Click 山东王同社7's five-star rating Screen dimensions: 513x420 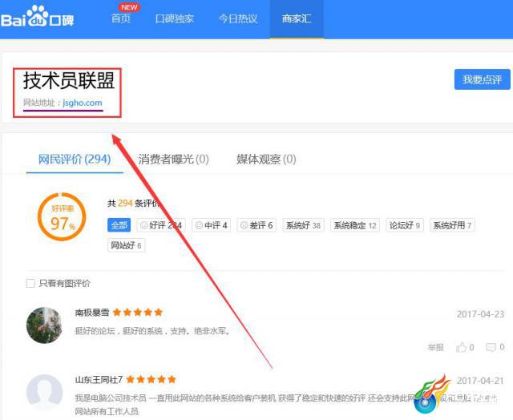click(x=151, y=379)
